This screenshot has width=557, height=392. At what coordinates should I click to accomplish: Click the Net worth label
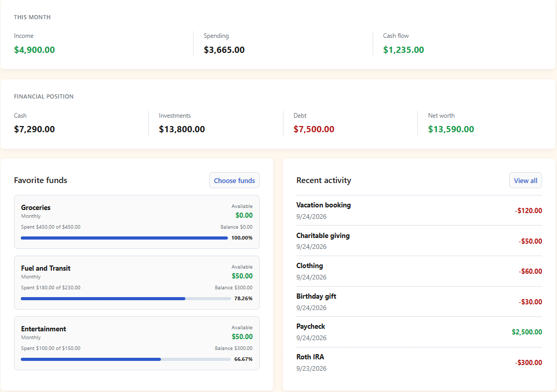click(x=441, y=116)
